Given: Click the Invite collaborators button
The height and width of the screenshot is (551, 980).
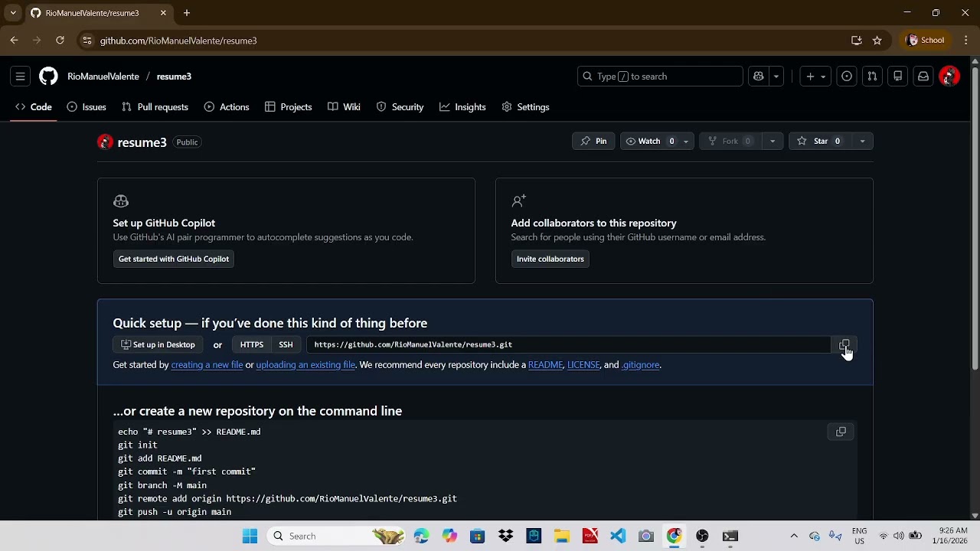Looking at the screenshot, I should pyautogui.click(x=550, y=259).
